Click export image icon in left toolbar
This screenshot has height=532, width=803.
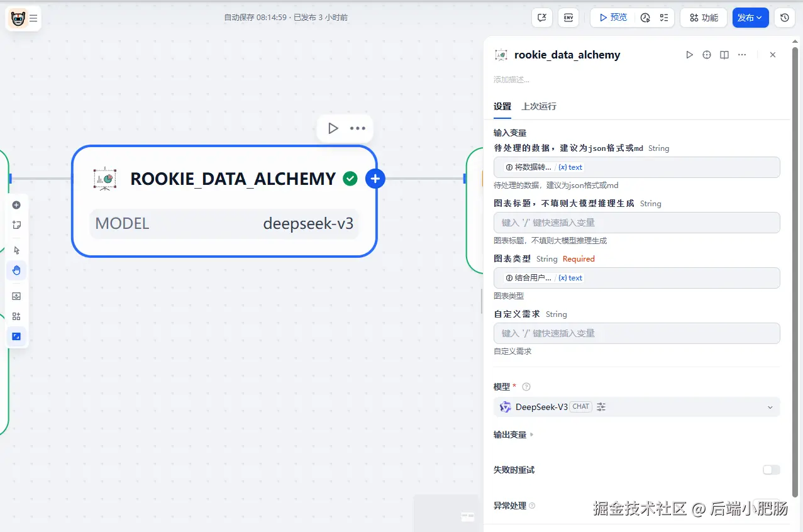(16, 296)
